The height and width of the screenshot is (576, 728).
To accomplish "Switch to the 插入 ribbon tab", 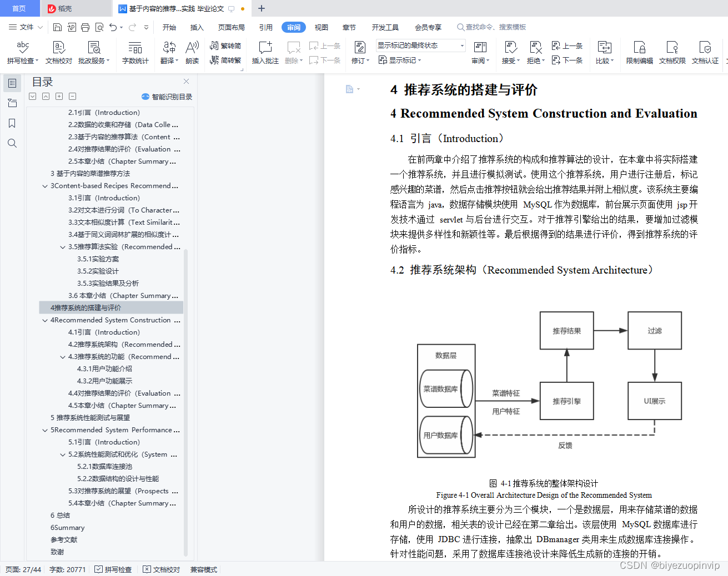I will point(197,27).
